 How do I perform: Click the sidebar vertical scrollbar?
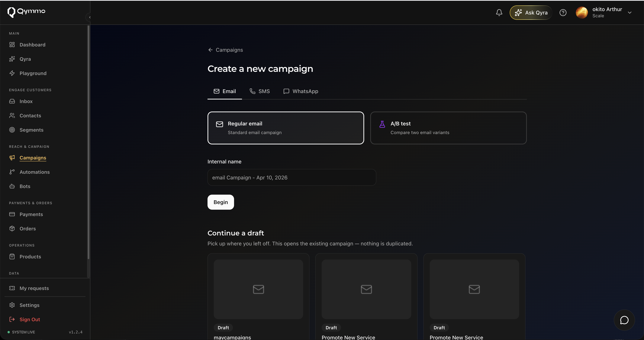coord(88,142)
